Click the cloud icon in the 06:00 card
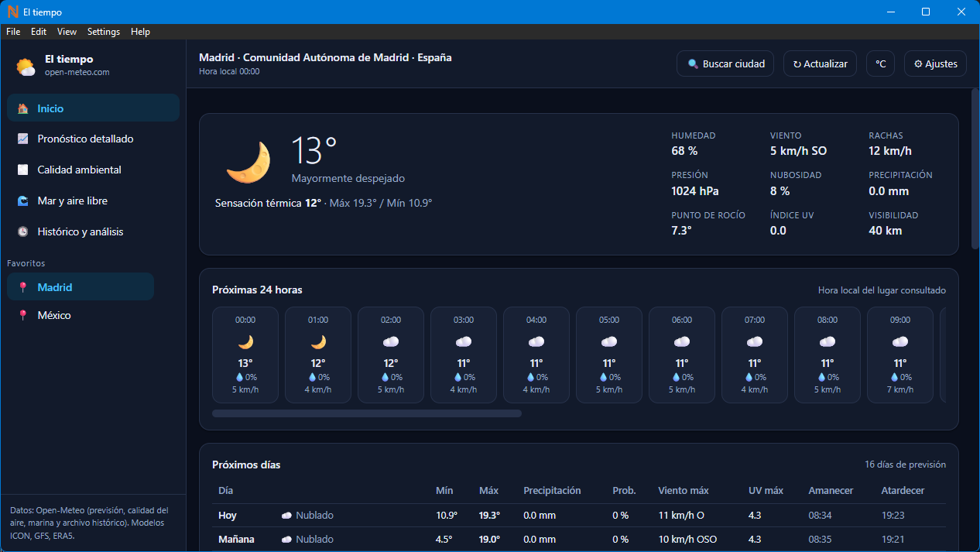The width and height of the screenshot is (980, 552). 682,341
